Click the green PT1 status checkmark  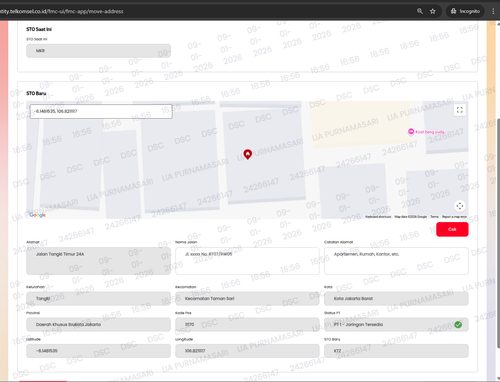coord(458,324)
